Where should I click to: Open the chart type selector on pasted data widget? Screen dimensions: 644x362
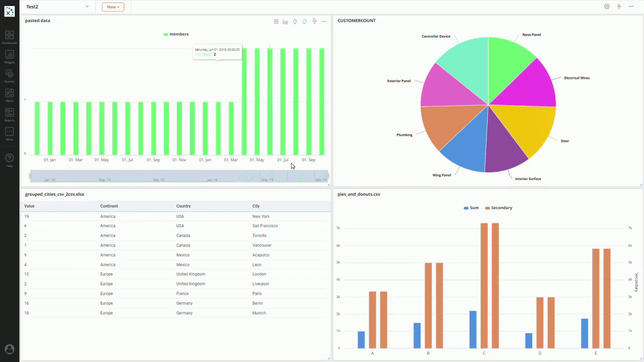[285, 21]
